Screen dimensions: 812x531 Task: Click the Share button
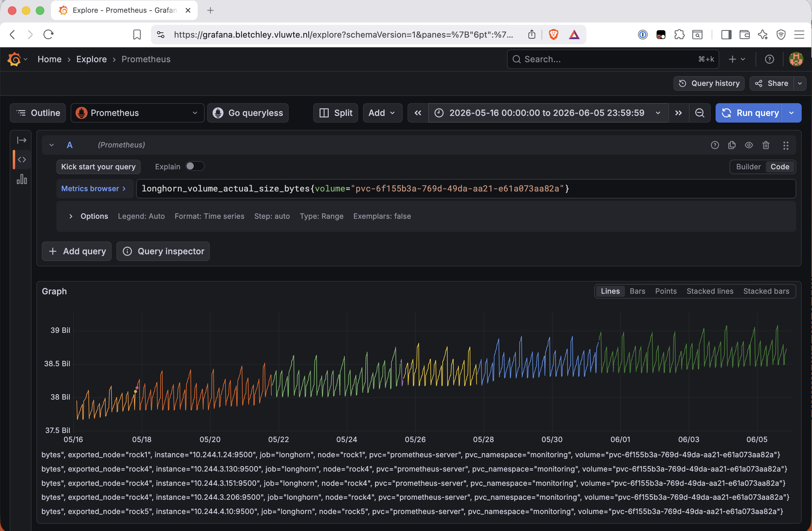[771, 83]
